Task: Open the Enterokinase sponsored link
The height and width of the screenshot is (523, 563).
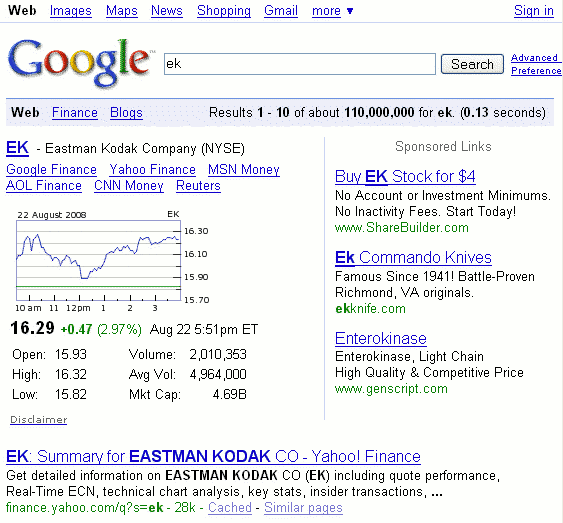Action: point(381,338)
